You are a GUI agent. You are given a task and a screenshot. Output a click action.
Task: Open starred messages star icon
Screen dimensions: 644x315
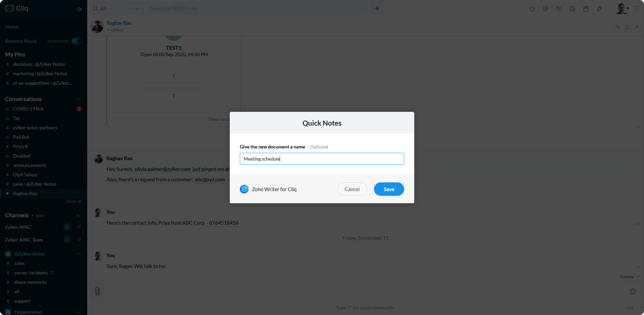coord(532,9)
